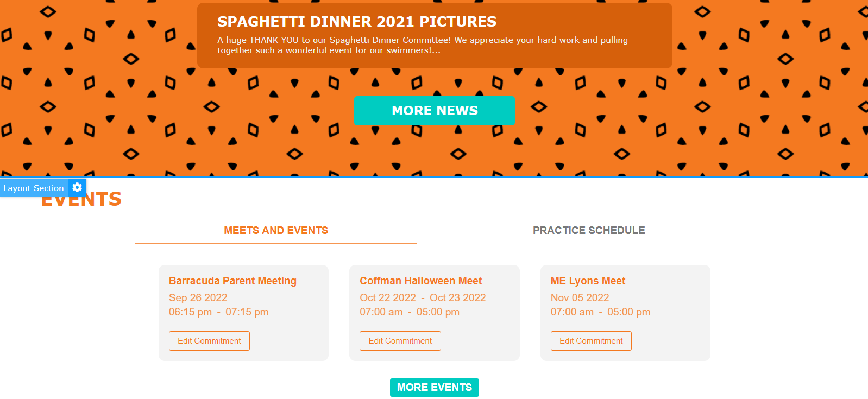The width and height of the screenshot is (868, 399).
Task: Switch to the Practice Schedule tab
Action: coord(589,231)
